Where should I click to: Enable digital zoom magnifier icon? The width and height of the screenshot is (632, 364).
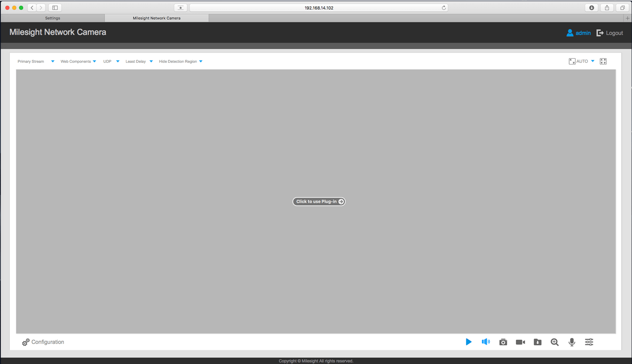click(555, 342)
